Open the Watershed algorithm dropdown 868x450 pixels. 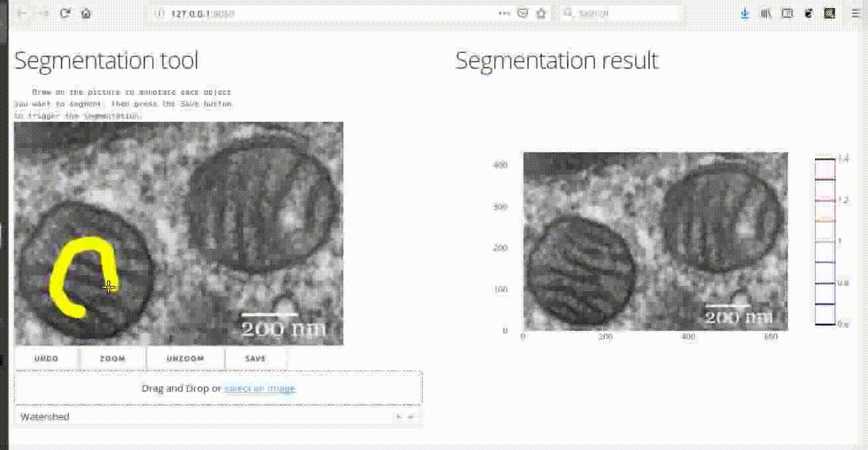tap(218, 417)
